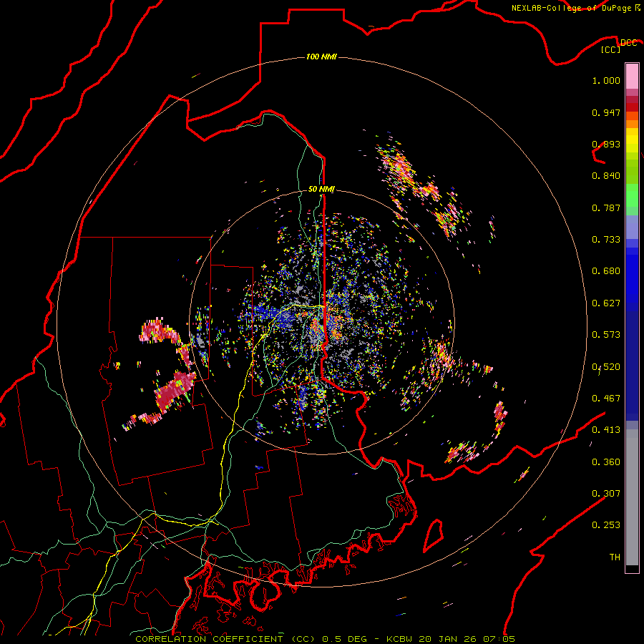Click the 0.413 legend value
644x644 pixels.
(606, 430)
